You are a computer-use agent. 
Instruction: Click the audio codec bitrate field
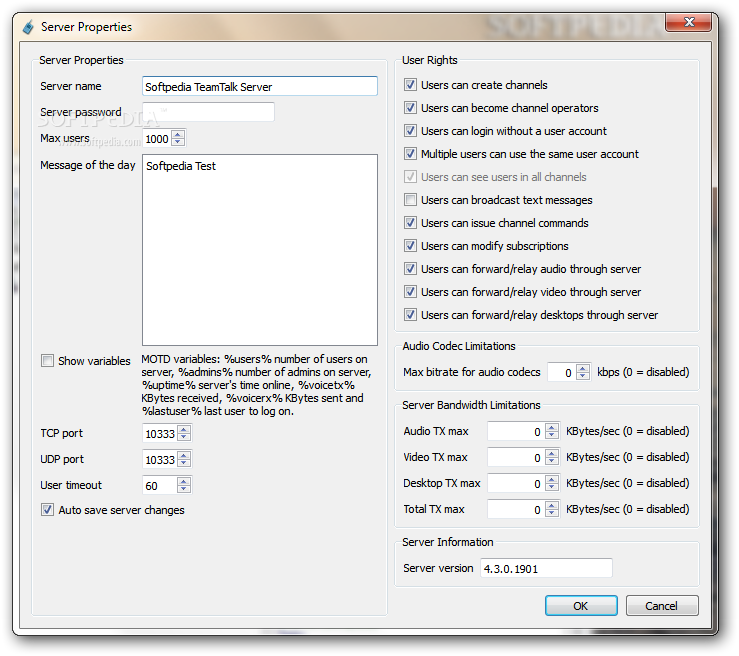tap(562, 372)
